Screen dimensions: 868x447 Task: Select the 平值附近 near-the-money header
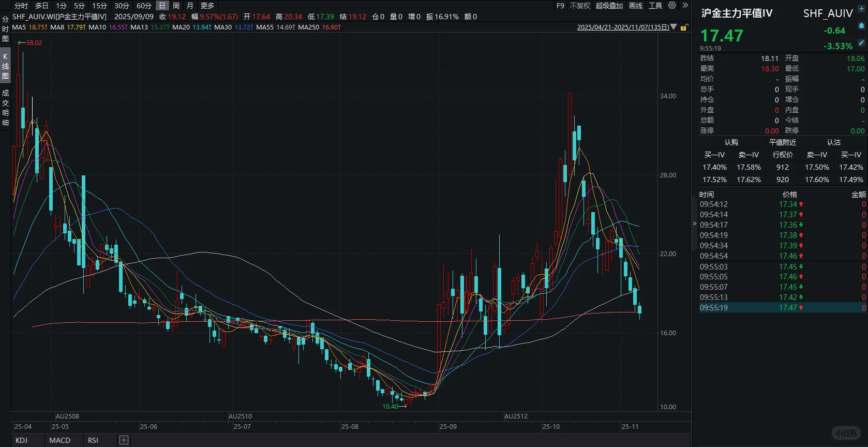(x=783, y=142)
